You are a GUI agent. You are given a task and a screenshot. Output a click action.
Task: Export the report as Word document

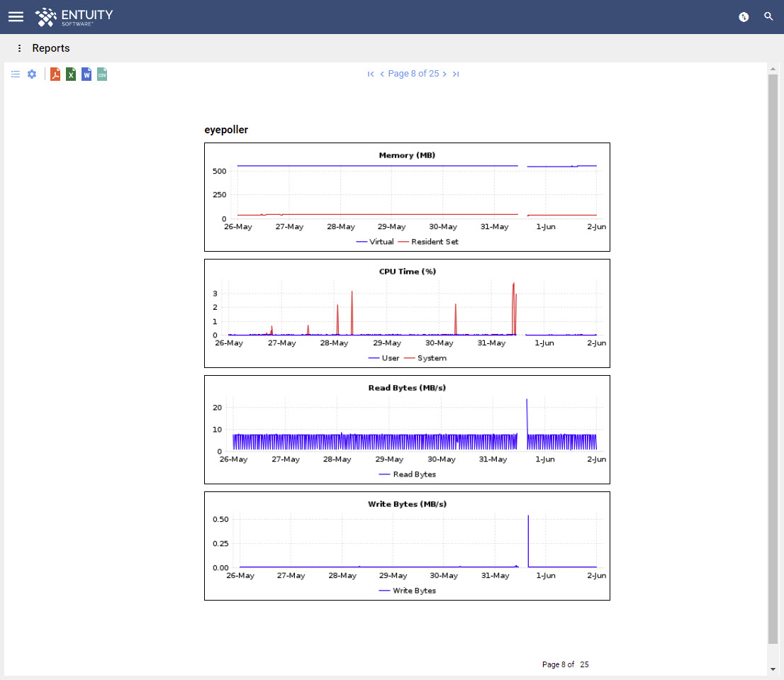coord(86,74)
